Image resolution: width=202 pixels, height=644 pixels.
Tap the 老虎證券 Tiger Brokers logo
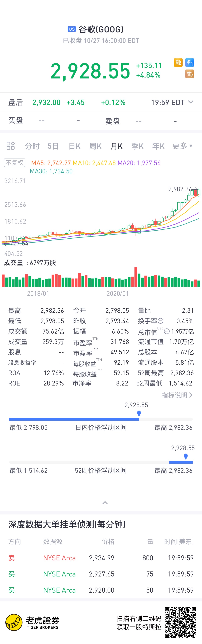pyautogui.click(x=32, y=622)
